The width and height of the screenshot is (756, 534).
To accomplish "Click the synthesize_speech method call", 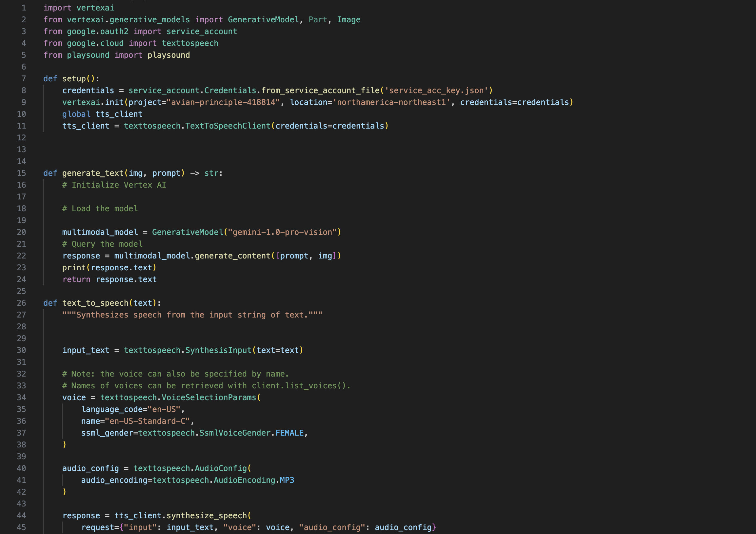I will click(206, 516).
